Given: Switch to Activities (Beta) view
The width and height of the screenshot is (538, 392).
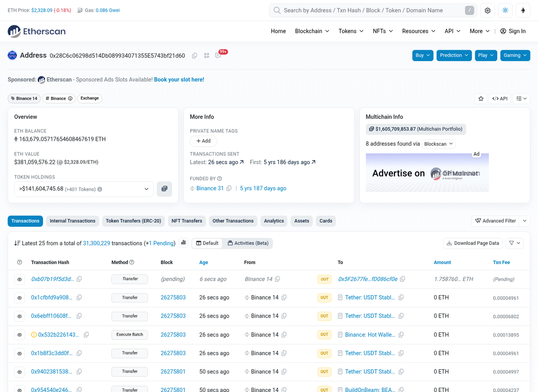Looking at the screenshot, I should coord(248,243).
